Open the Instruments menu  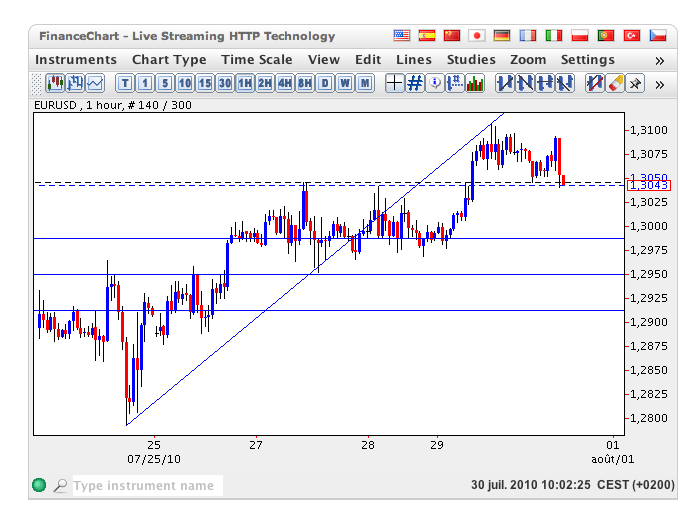[x=76, y=60]
